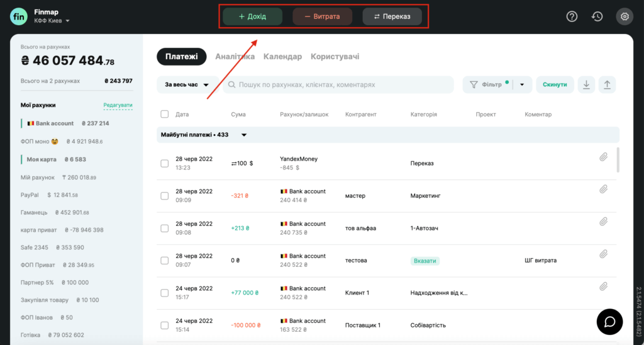Add income with the Дохід button

(253, 16)
